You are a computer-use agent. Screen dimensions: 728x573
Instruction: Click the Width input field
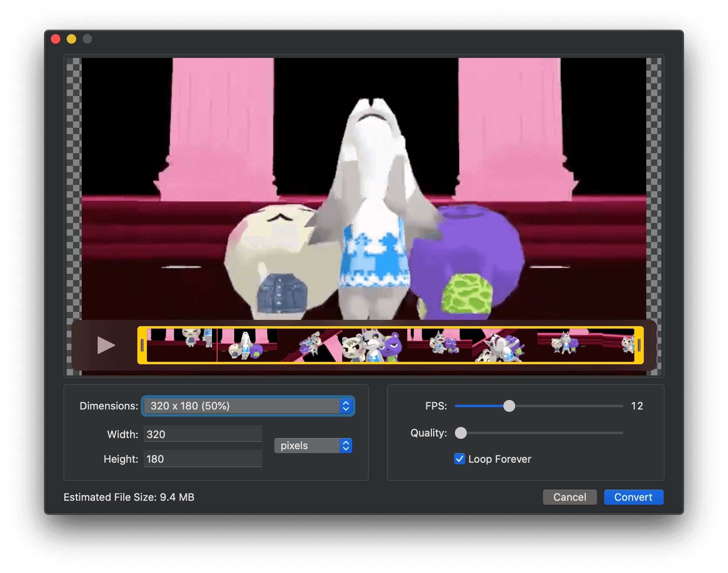click(202, 434)
